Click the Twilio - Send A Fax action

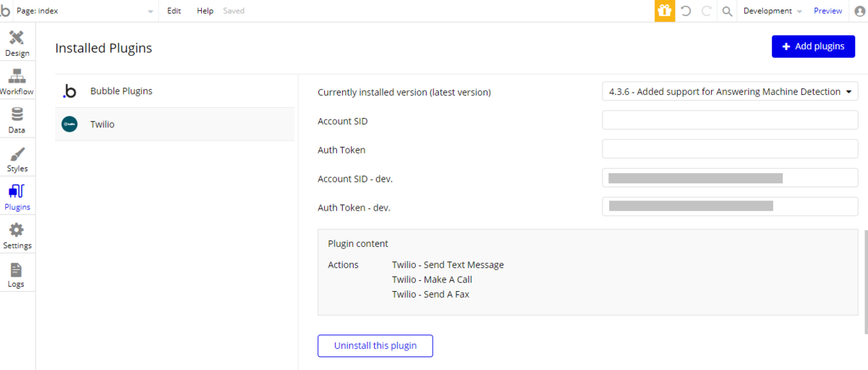point(430,294)
